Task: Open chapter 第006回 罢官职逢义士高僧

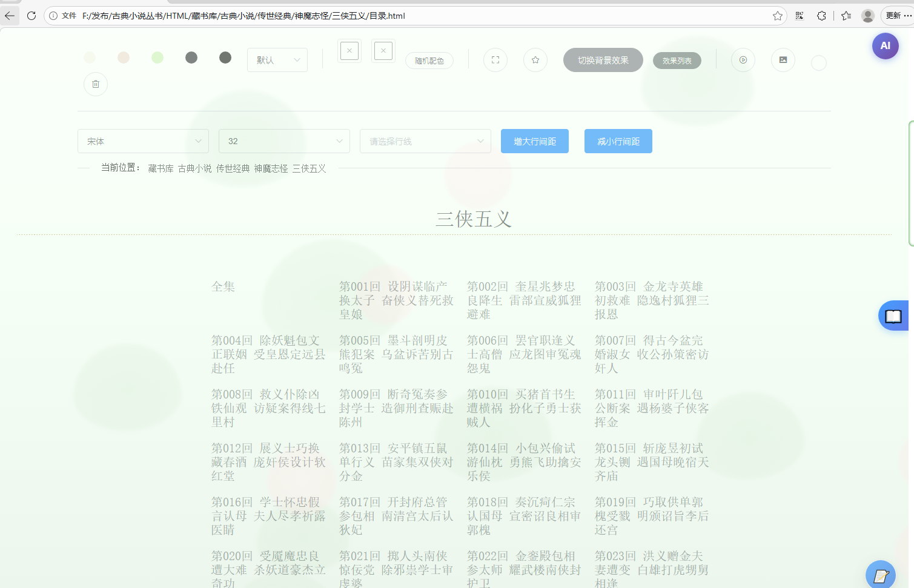Action: [524, 354]
